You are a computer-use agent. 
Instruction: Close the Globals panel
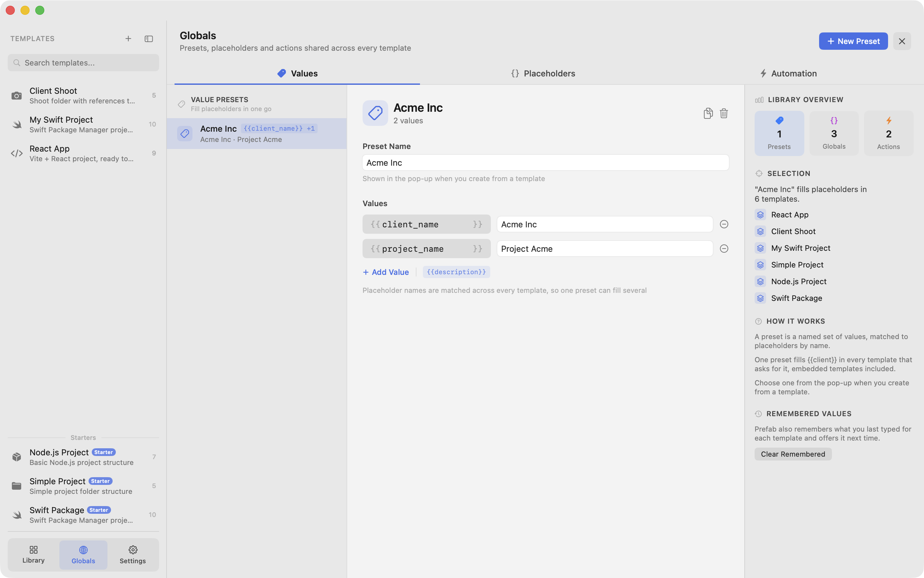(x=902, y=41)
